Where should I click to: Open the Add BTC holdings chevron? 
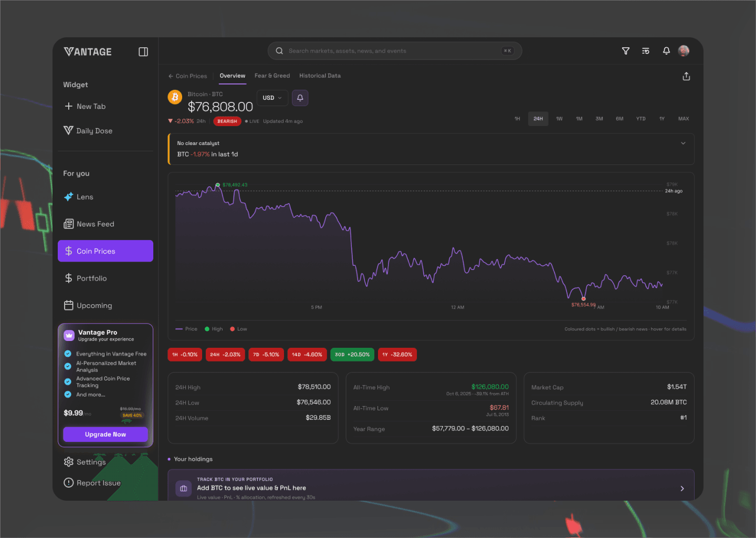(682, 489)
